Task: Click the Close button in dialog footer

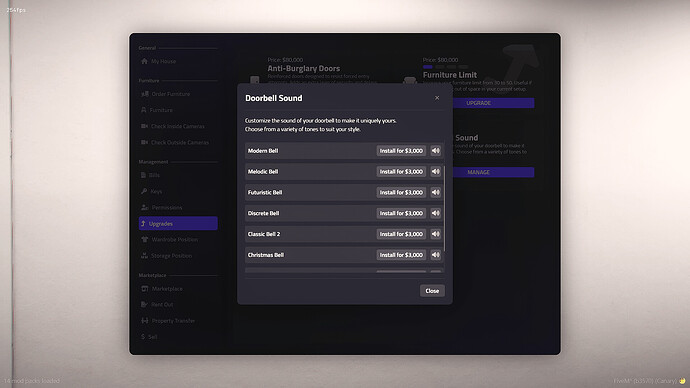Action: click(432, 291)
